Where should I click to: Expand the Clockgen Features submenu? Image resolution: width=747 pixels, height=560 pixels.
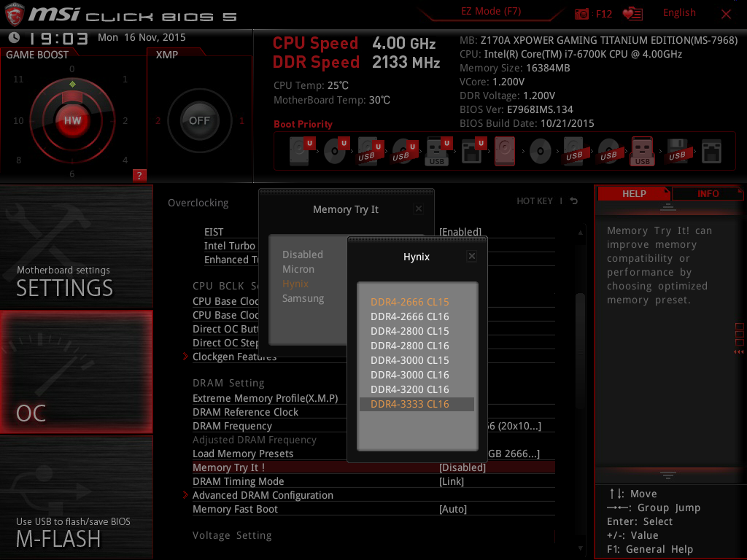(x=234, y=357)
